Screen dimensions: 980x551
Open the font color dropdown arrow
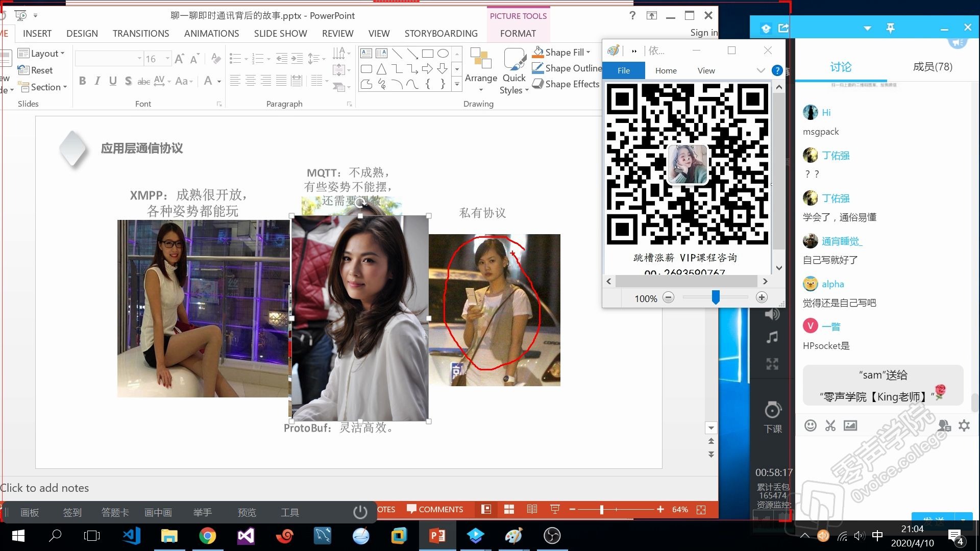coord(219,81)
